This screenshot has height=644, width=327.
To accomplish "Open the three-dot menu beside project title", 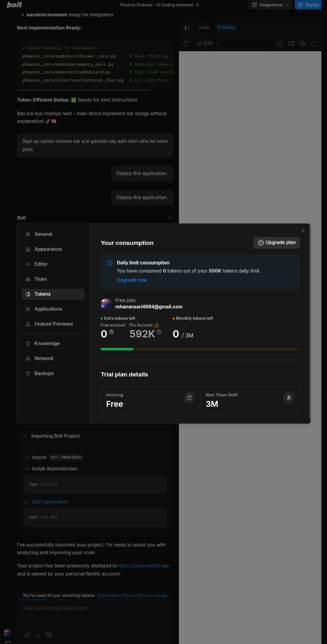I will pyautogui.click(x=208, y=5).
